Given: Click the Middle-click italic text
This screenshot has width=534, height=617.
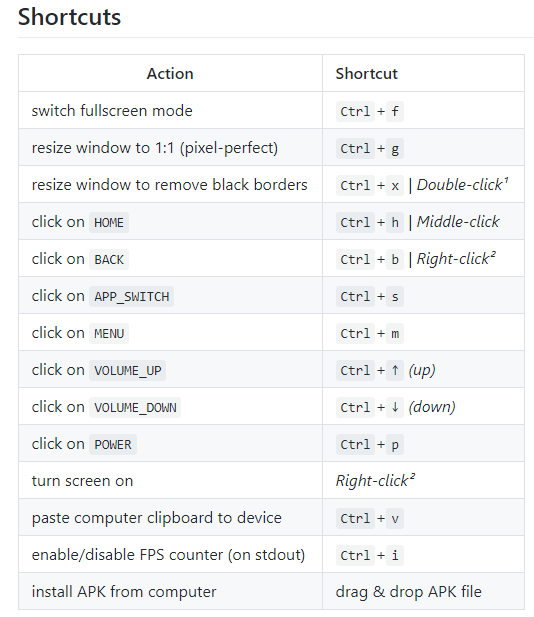Looking at the screenshot, I should (x=458, y=222).
